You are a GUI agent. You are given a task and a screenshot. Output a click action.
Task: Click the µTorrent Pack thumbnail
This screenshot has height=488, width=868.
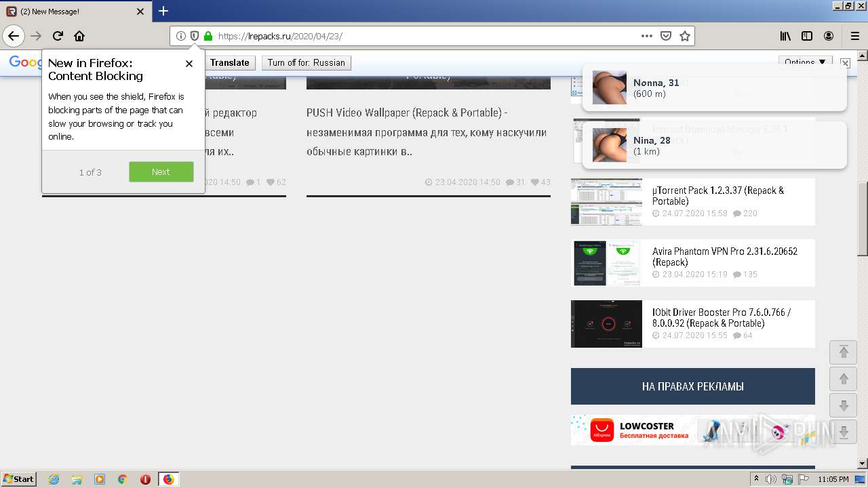coord(606,202)
